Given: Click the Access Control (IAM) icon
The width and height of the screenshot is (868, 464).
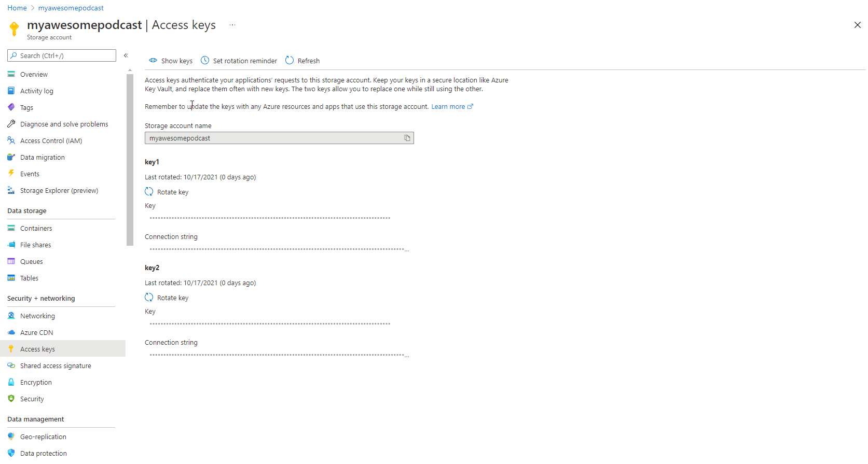Looking at the screenshot, I should pos(11,140).
